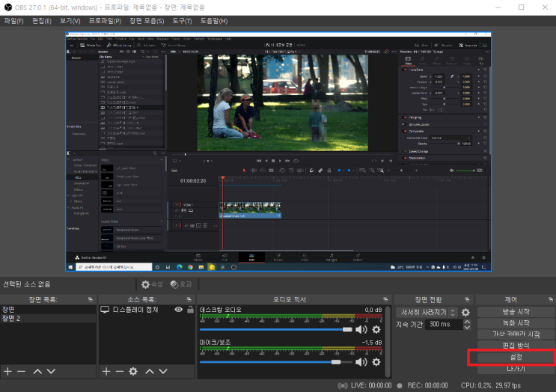Remove selected source with minus icon

point(120,371)
